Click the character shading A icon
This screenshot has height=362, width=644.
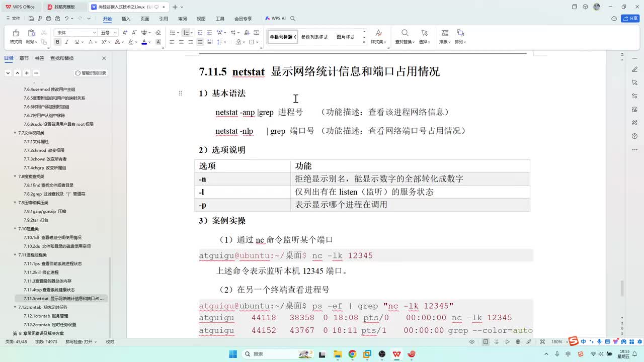158,42
